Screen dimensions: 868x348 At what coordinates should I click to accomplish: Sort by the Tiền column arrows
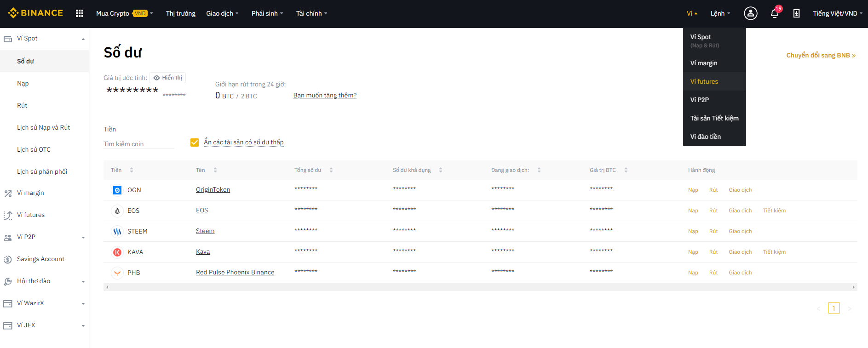(x=132, y=170)
